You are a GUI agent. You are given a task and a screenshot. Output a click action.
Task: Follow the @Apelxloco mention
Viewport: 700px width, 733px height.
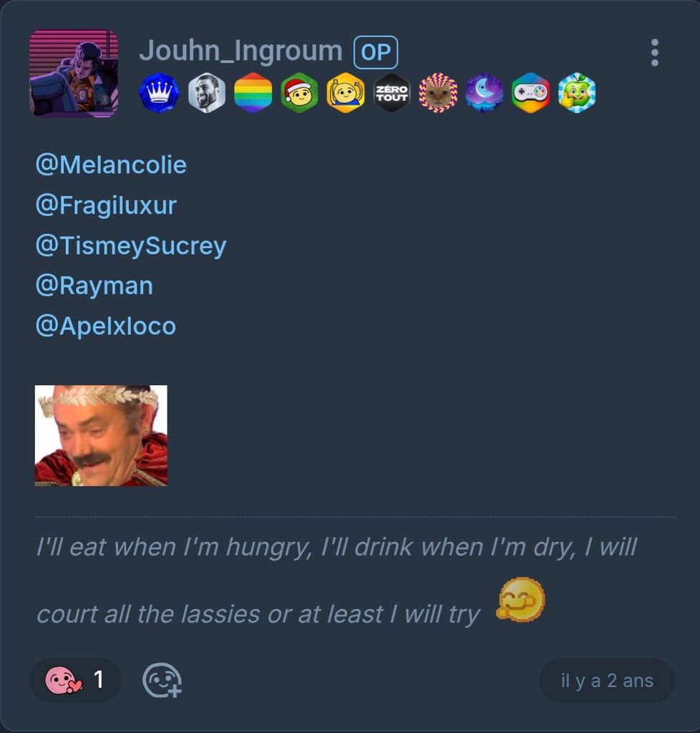[105, 326]
